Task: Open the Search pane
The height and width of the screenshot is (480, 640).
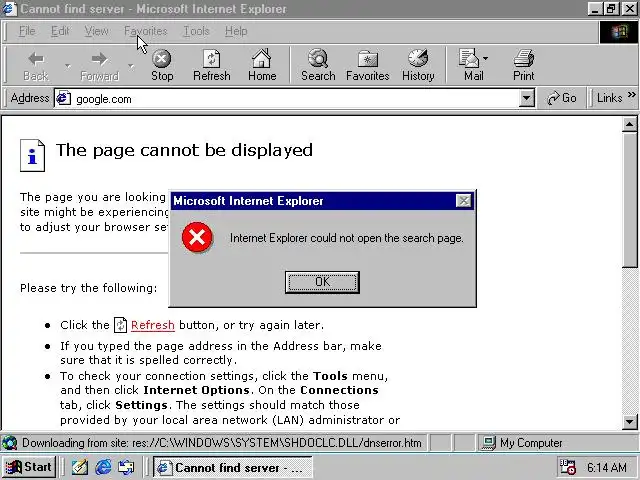Action: tap(318, 66)
